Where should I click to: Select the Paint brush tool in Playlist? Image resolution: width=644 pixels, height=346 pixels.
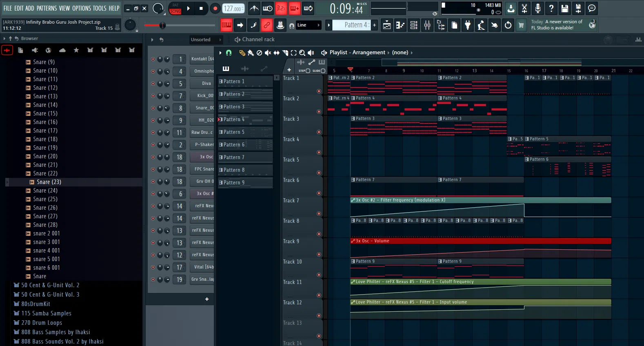click(251, 53)
